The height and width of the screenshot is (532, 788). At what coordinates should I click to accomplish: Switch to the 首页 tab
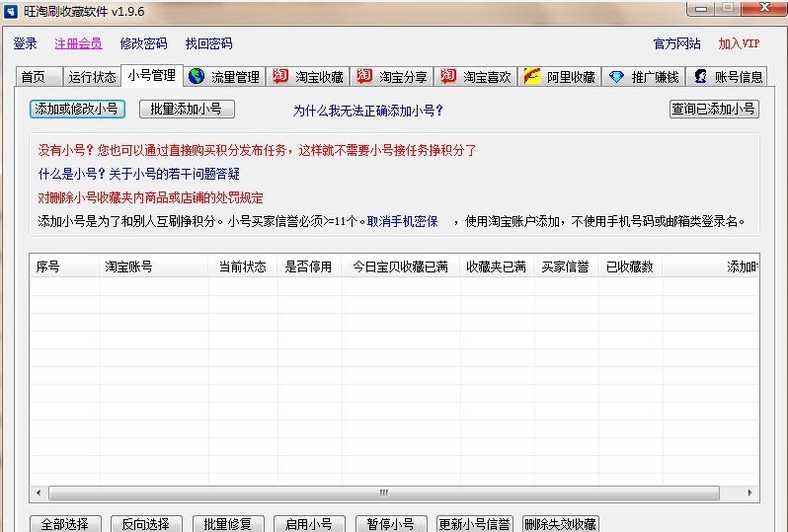click(39, 77)
